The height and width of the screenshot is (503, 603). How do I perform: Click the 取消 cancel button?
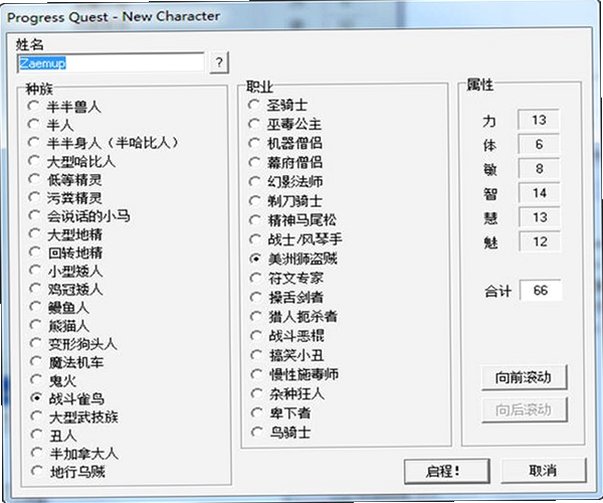(x=543, y=470)
